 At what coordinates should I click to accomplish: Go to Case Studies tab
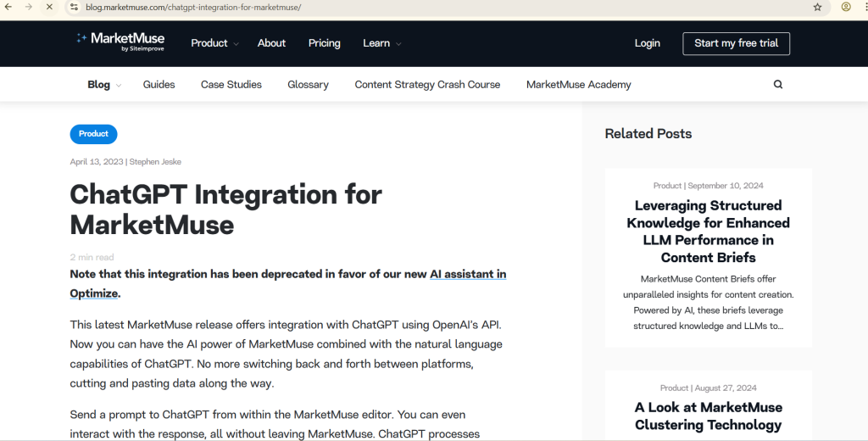(x=231, y=85)
